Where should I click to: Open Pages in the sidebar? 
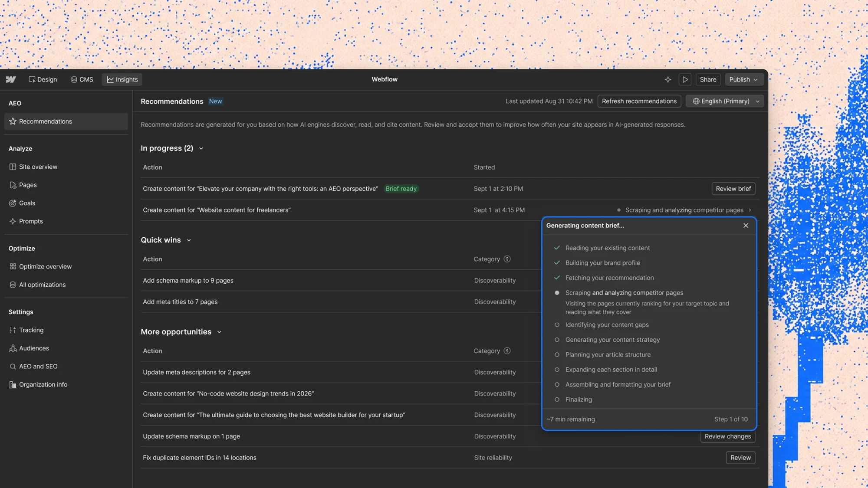(x=66, y=185)
